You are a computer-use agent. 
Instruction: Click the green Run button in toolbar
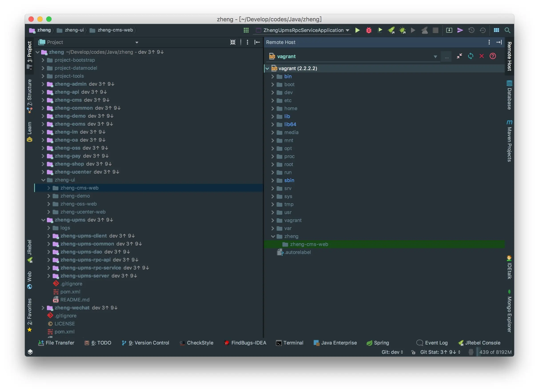tap(357, 30)
